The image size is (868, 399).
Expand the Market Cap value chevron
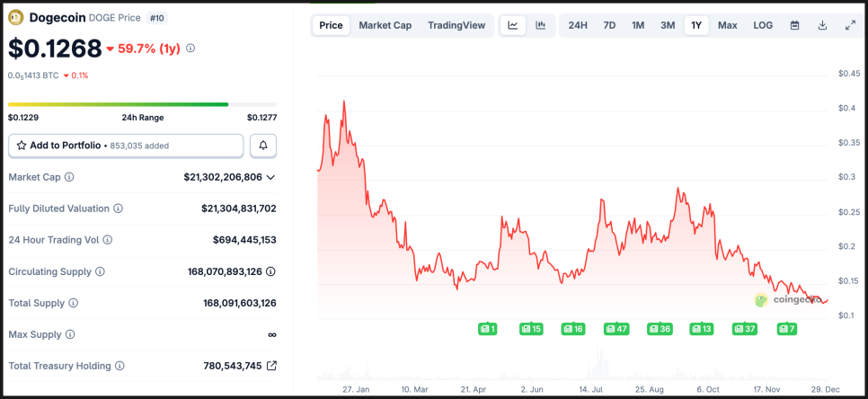tap(271, 177)
